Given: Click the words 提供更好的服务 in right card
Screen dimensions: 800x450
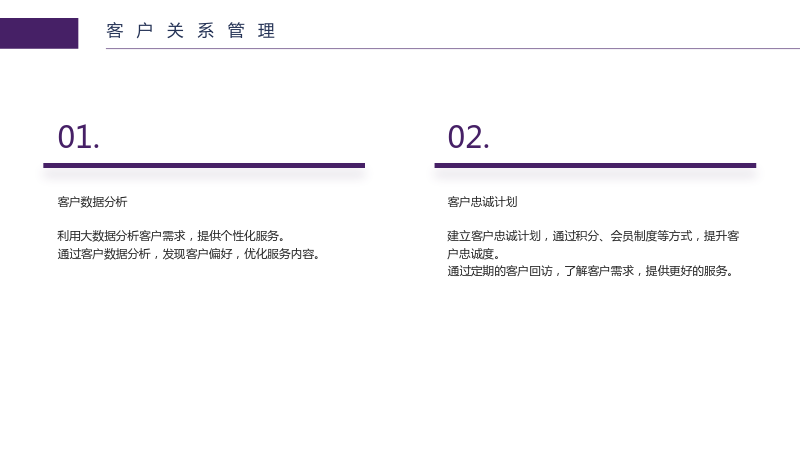Looking at the screenshot, I should 687,271.
